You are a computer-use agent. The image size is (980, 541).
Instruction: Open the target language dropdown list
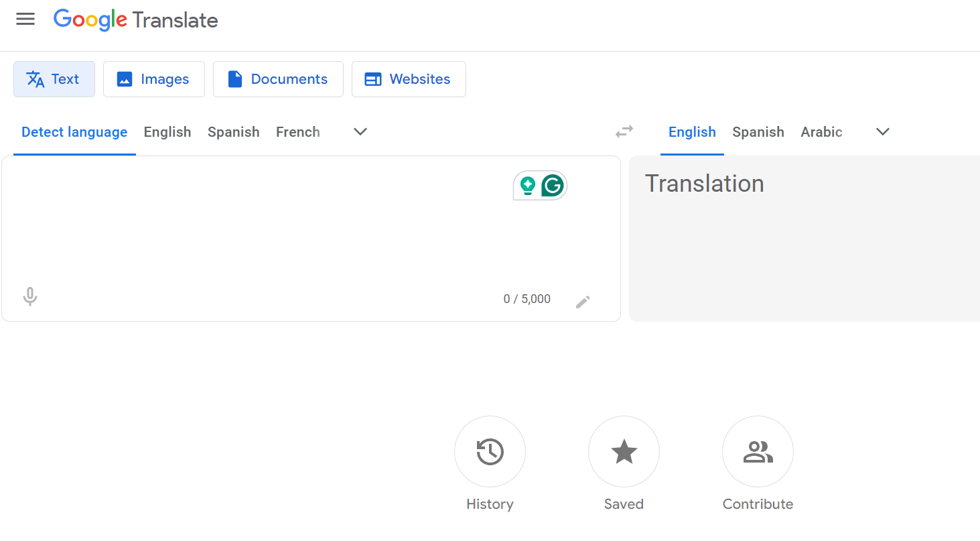882,131
